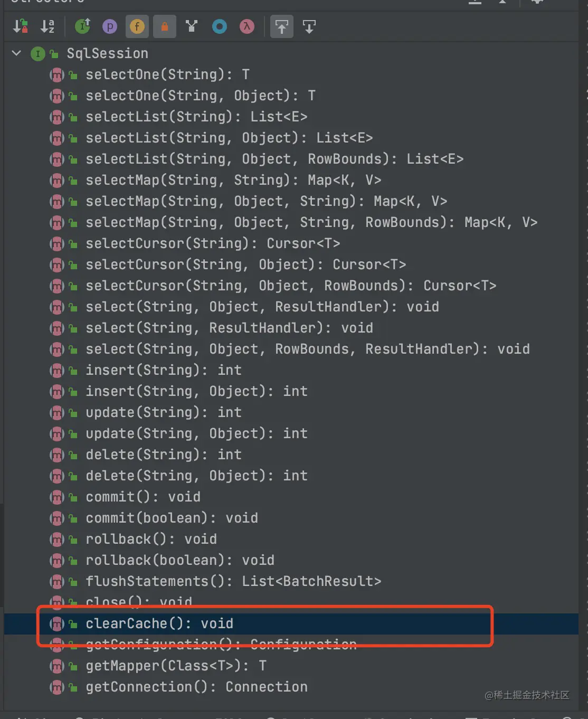Collapse the SqlSession tree node
Image resolution: width=588 pixels, height=719 pixels.
click(16, 53)
